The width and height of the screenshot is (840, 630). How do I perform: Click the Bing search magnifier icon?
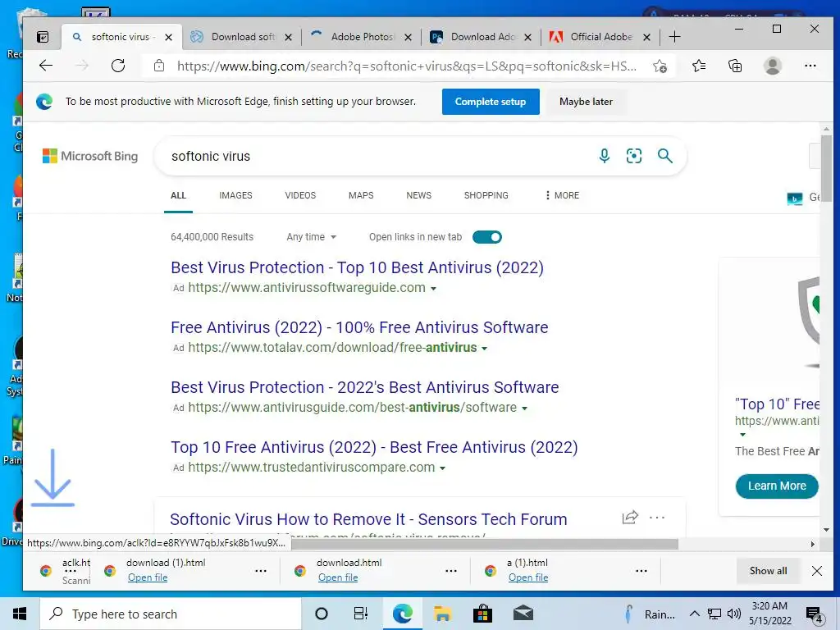pos(664,156)
